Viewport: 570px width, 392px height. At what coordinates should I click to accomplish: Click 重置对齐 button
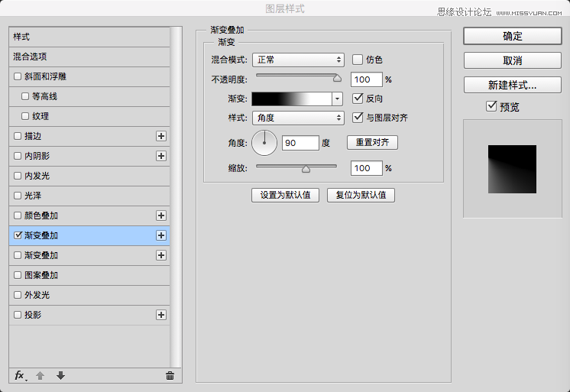372,142
